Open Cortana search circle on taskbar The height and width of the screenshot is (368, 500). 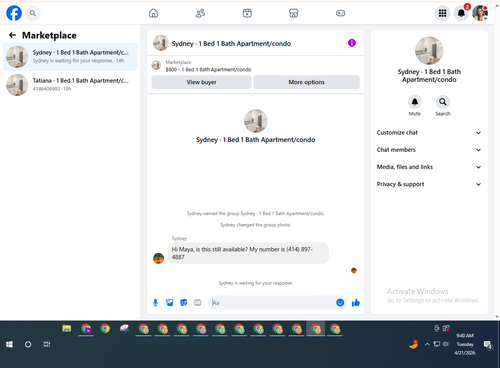tap(28, 344)
